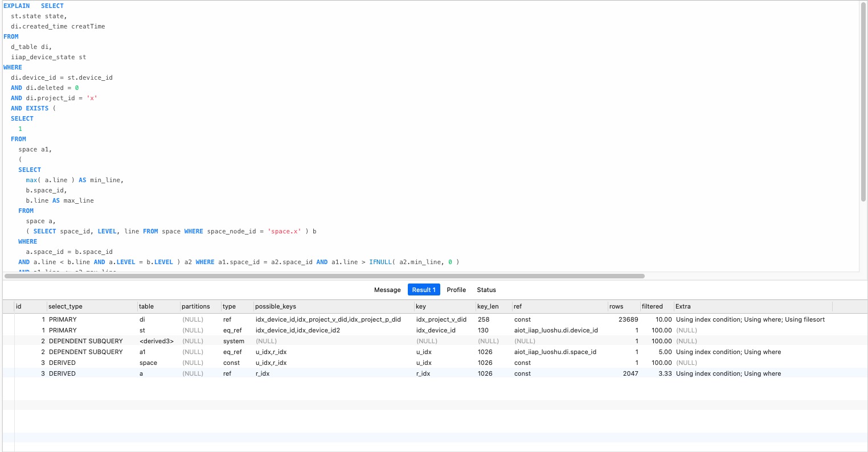Click 'AND EXISTS (' in the editor
The image size is (868, 452).
coord(33,108)
